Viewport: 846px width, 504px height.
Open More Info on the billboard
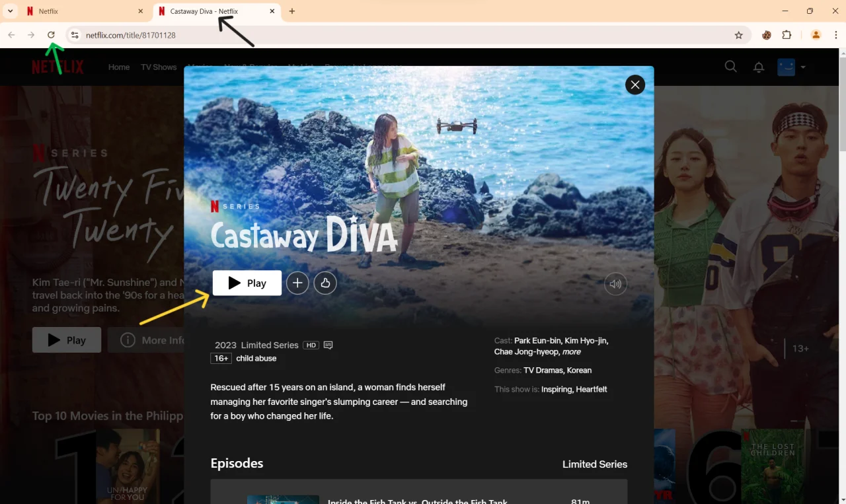tap(147, 340)
